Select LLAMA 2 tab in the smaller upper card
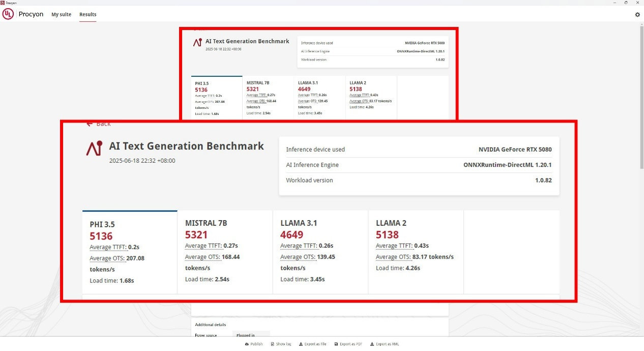 tap(371, 98)
